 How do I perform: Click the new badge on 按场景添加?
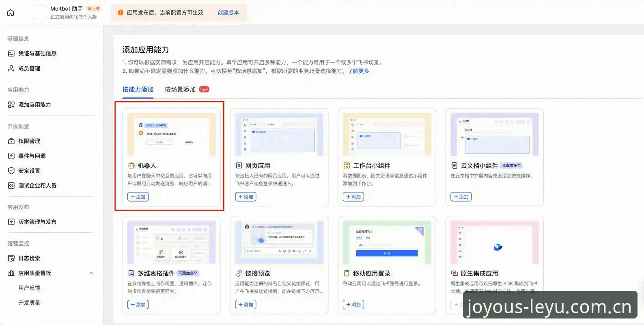tap(204, 89)
